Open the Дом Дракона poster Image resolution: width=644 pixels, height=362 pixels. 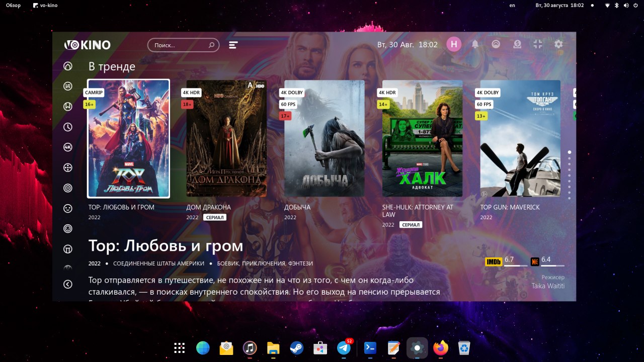click(x=226, y=138)
